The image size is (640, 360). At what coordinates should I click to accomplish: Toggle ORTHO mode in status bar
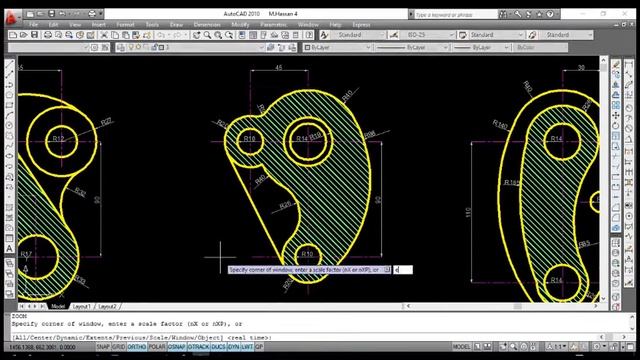137,347
